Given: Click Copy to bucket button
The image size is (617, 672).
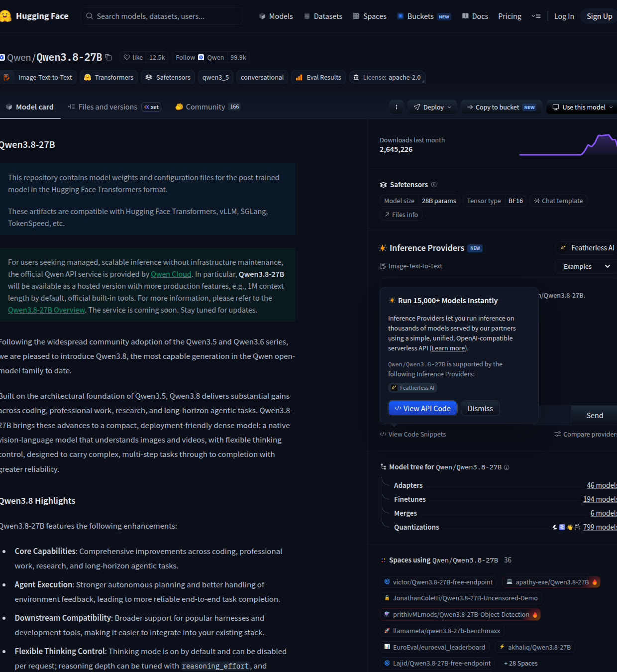Looking at the screenshot, I should [x=501, y=107].
